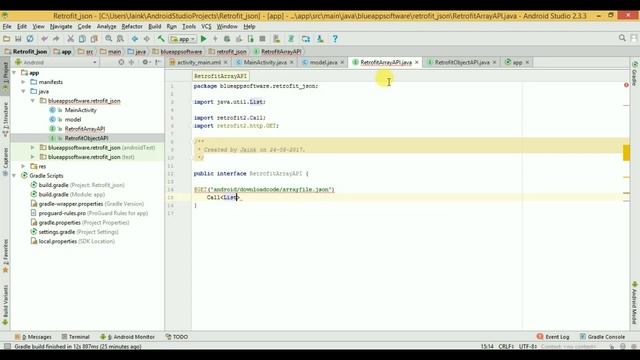The height and width of the screenshot is (360, 640).
Task: Toggle tool window bars via bottom-left corner icon
Action: [7, 346]
